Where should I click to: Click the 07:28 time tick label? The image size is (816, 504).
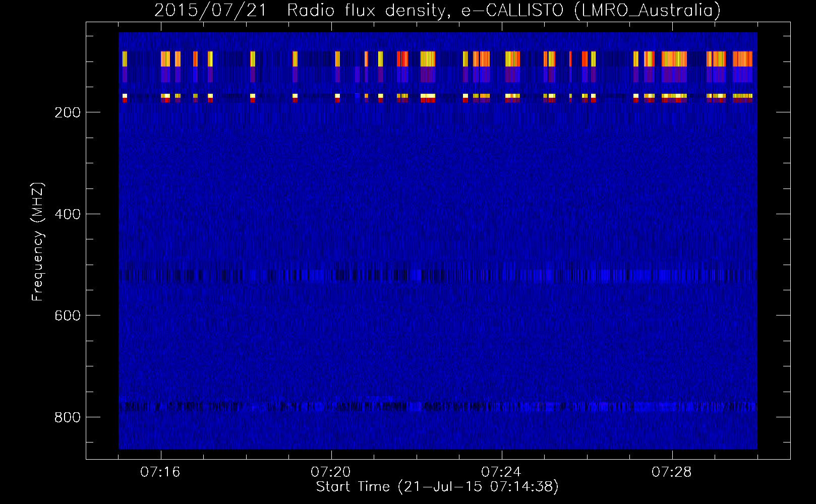672,472
